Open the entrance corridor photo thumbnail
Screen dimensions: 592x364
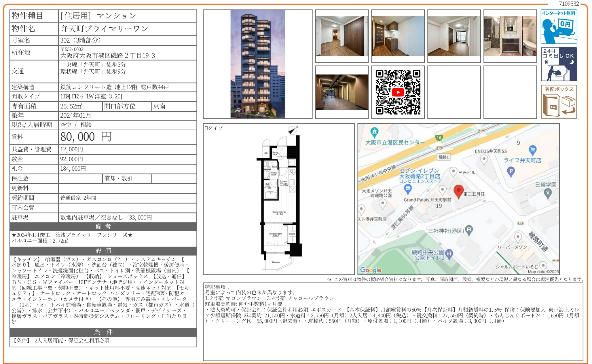click(x=342, y=92)
